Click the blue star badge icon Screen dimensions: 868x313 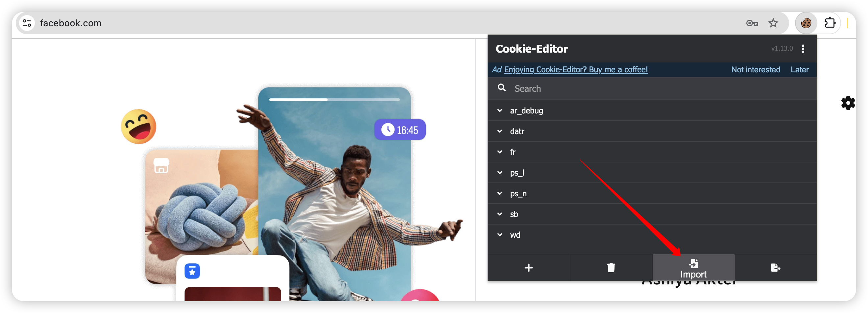click(192, 271)
